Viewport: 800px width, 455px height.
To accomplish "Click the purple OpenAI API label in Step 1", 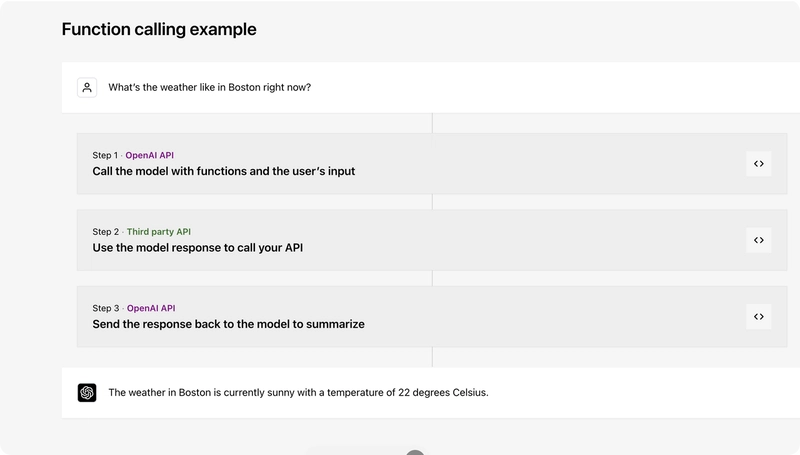I will [149, 155].
